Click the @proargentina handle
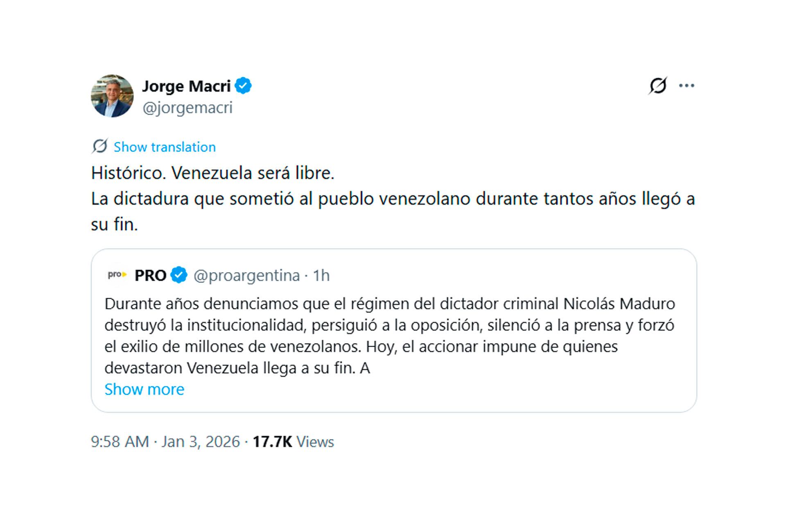Viewport: 786px width, 532px height. [246, 275]
